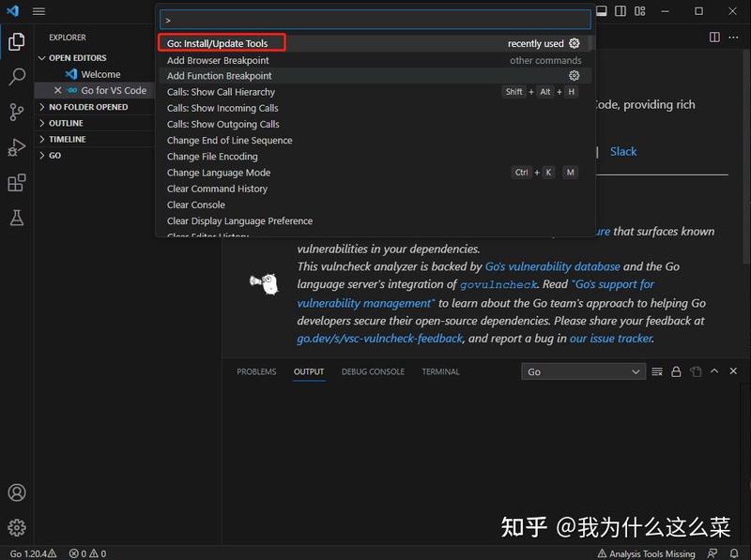This screenshot has height=560, width=751.
Task: Open the Run and Debug view
Action: (17, 147)
